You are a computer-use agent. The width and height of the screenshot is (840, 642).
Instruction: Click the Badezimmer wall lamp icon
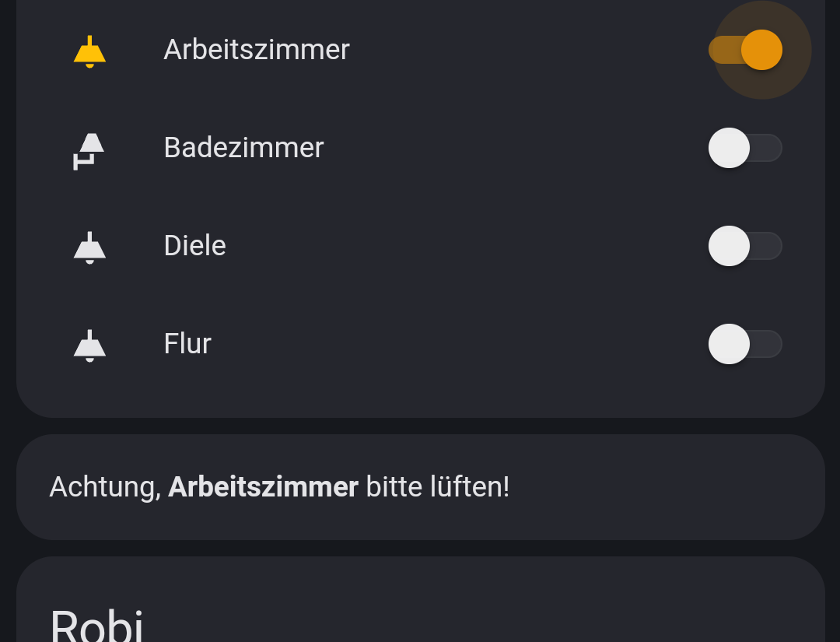pyautogui.click(x=89, y=149)
